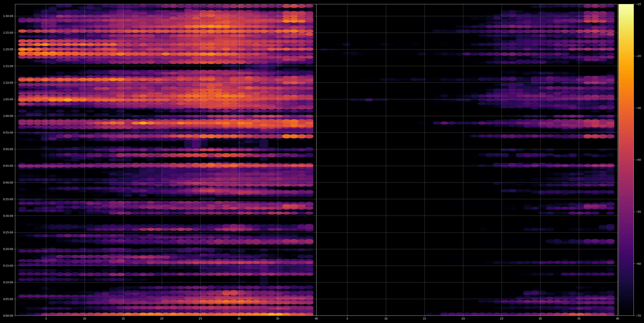Select the −30 colorbar tick label

[638, 108]
